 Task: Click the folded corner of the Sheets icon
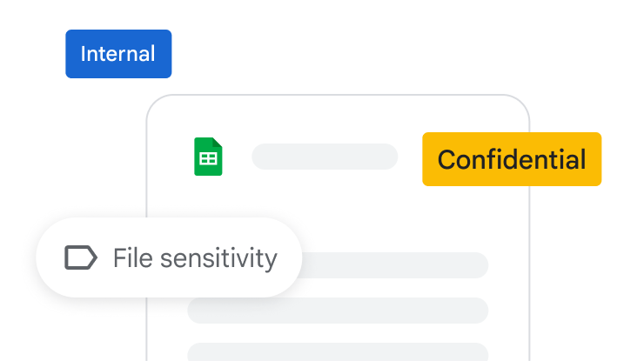pyautogui.click(x=218, y=144)
